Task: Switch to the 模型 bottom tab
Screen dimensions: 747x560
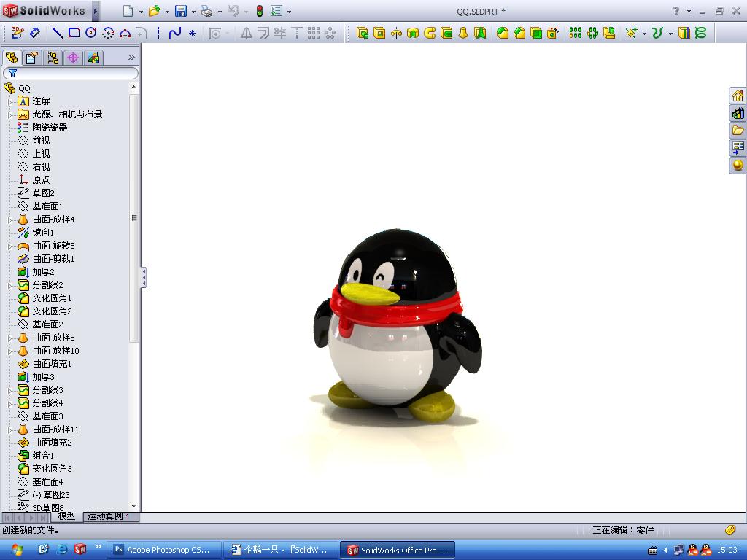Action: click(x=66, y=516)
